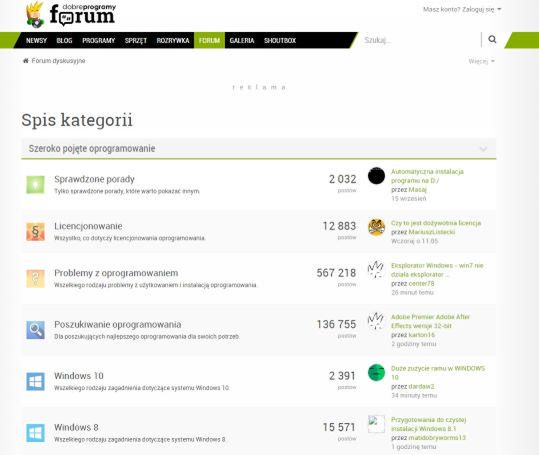Click the user dardaw2 link

421,386
